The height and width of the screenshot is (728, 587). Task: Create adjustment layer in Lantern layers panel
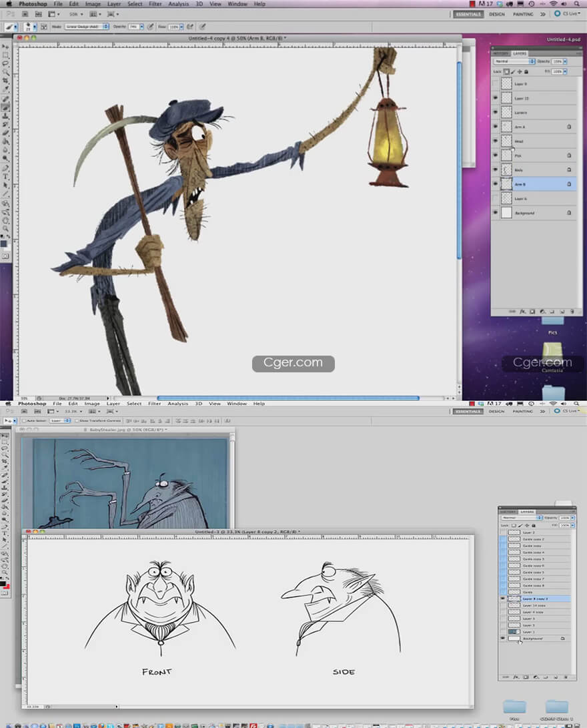point(542,312)
